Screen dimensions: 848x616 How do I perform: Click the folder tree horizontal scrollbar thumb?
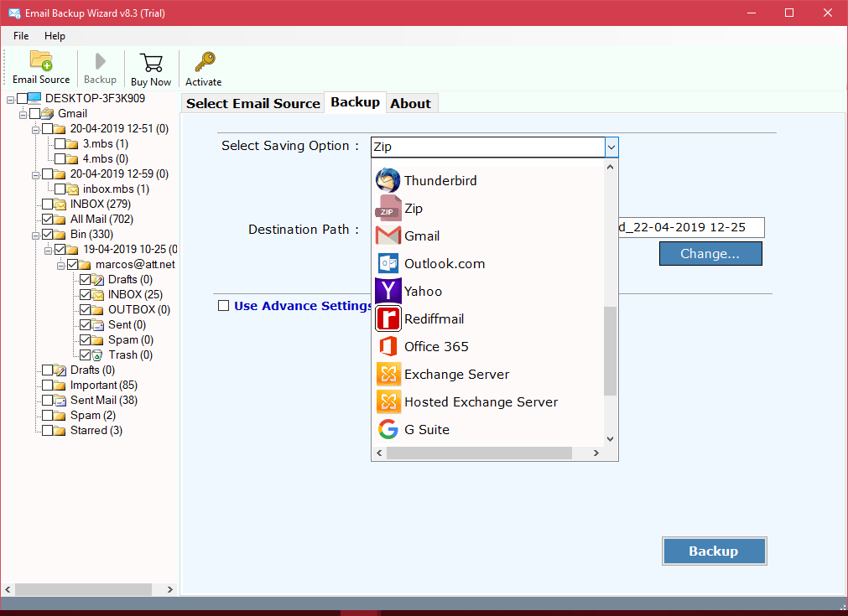coord(83,589)
